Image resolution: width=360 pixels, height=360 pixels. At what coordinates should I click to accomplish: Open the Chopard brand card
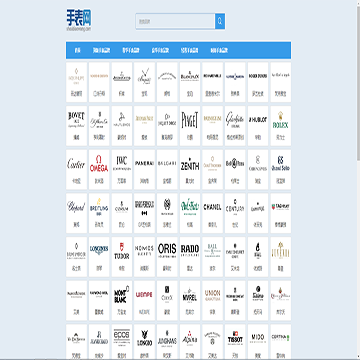[76, 213]
